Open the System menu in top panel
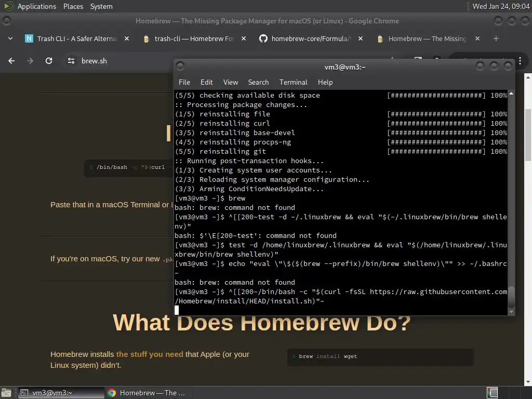Screen dimensions: 532x399 point(101,6)
